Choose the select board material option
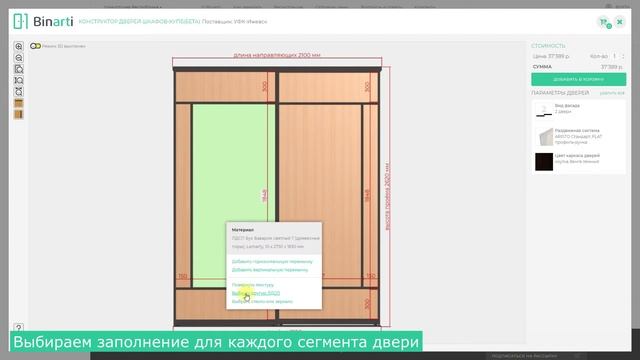The width and height of the screenshot is (640, 360). point(256,293)
